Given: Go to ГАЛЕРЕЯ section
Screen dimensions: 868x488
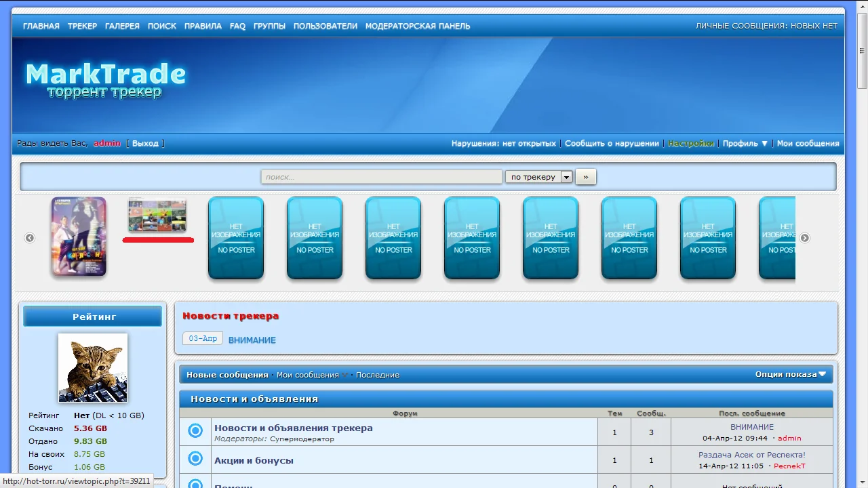Looking at the screenshot, I should pos(122,26).
